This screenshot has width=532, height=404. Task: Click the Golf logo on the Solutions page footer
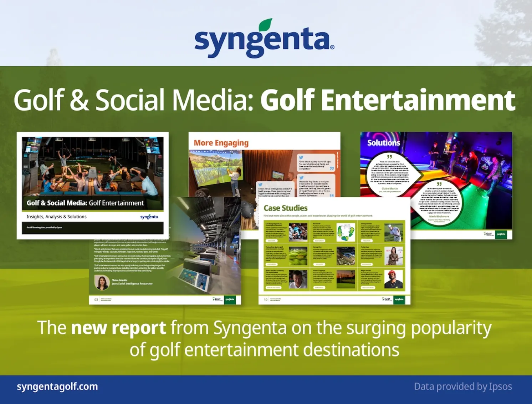[x=488, y=234]
